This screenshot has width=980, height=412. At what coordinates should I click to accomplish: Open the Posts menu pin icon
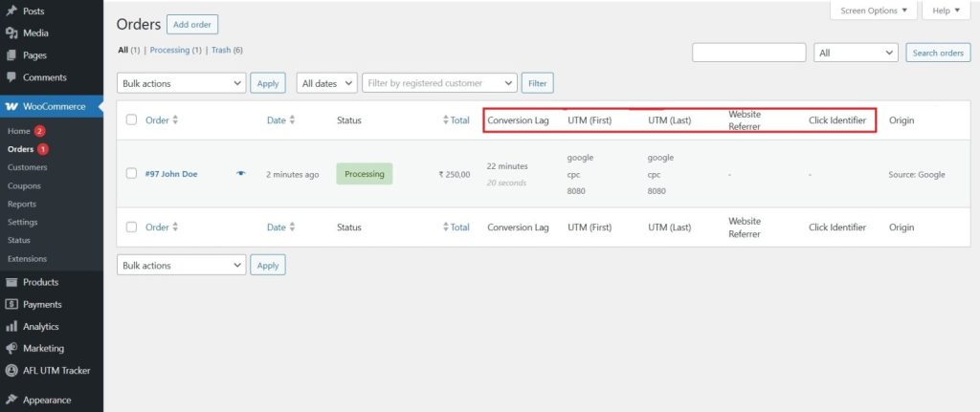tap(11, 11)
